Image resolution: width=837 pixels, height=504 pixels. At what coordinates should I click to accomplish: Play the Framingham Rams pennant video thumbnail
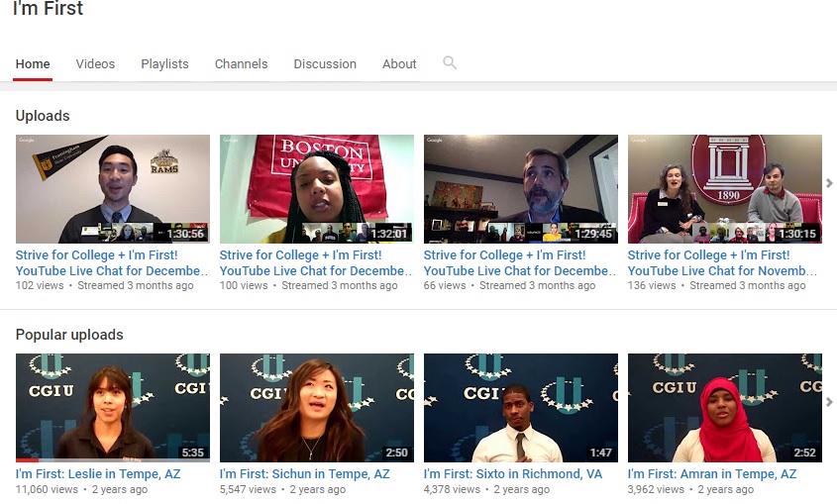point(113,189)
